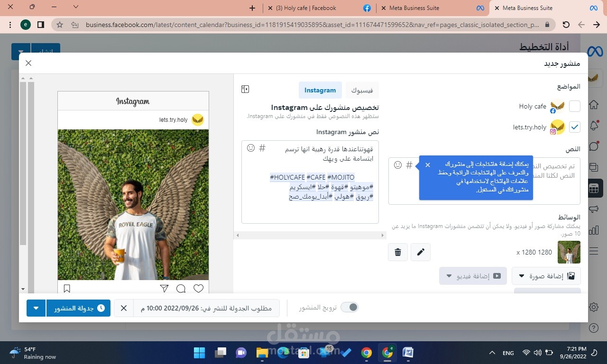The width and height of the screenshot is (607, 364).
Task: Open emoji picker in Instagram post text
Action: point(251,148)
